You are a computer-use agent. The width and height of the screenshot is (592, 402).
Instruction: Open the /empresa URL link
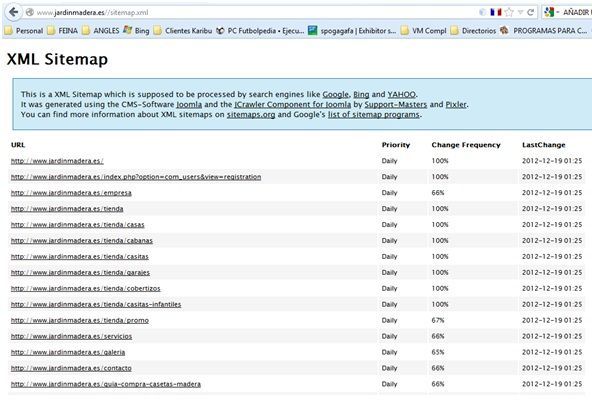tap(71, 193)
